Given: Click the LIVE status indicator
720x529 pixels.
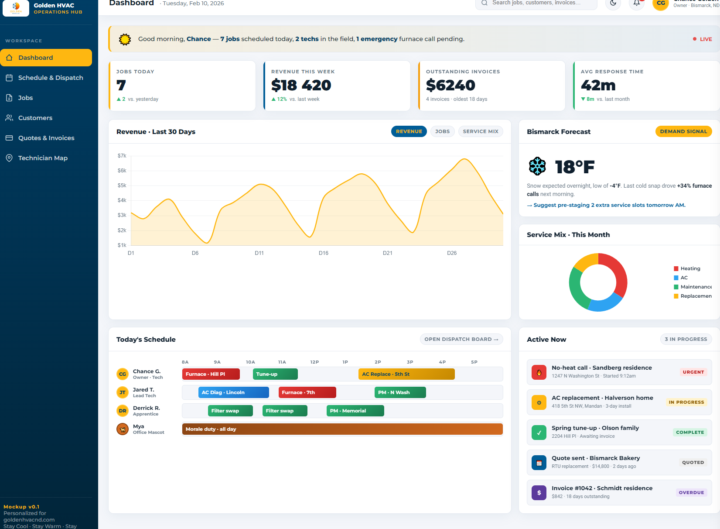Looking at the screenshot, I should (x=702, y=39).
